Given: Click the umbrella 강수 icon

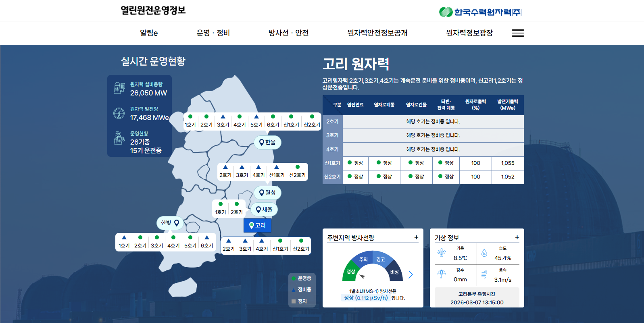Looking at the screenshot, I should [442, 274].
